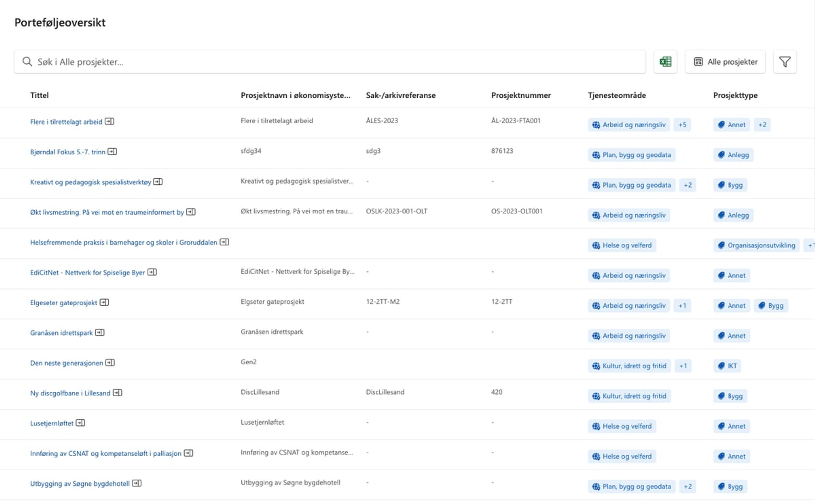This screenshot has height=504, width=815.
Task: Click the search magnifier icon
Action: [x=27, y=62]
